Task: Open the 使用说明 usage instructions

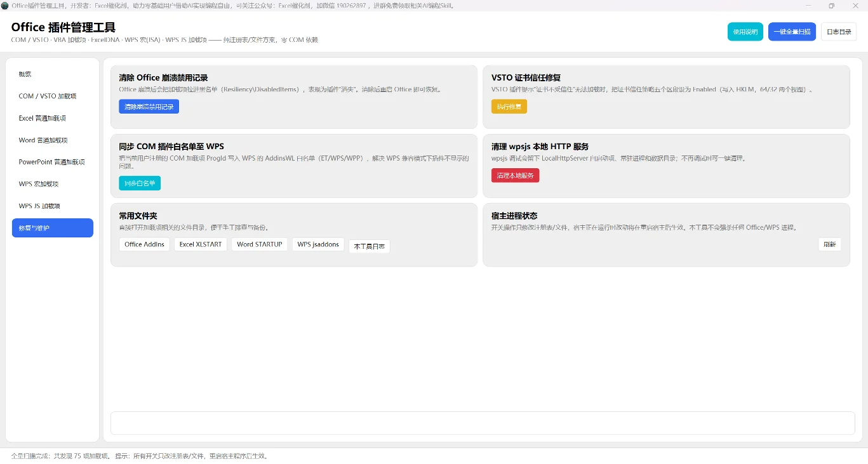Action: click(x=745, y=32)
